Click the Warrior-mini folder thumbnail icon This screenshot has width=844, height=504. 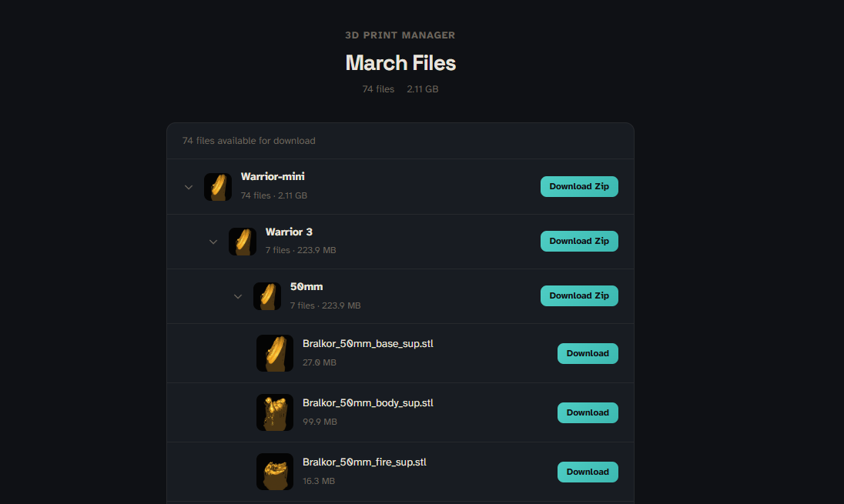(218, 187)
